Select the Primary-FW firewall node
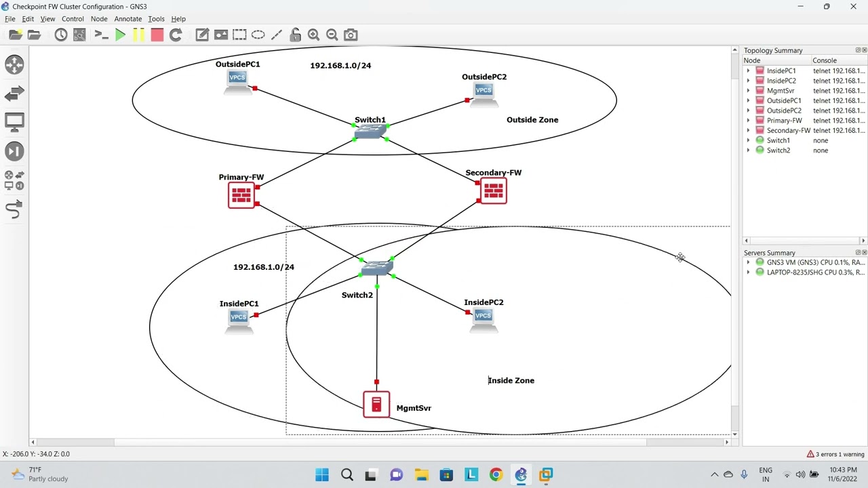The width and height of the screenshot is (868, 488). (241, 195)
